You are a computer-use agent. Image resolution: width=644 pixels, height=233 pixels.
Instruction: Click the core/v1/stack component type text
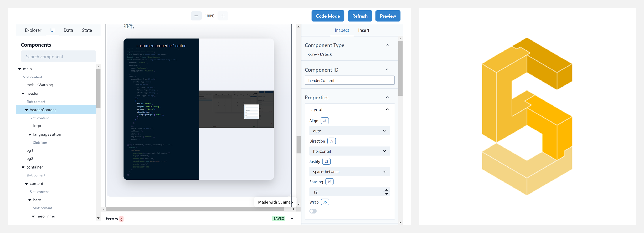coord(320,54)
